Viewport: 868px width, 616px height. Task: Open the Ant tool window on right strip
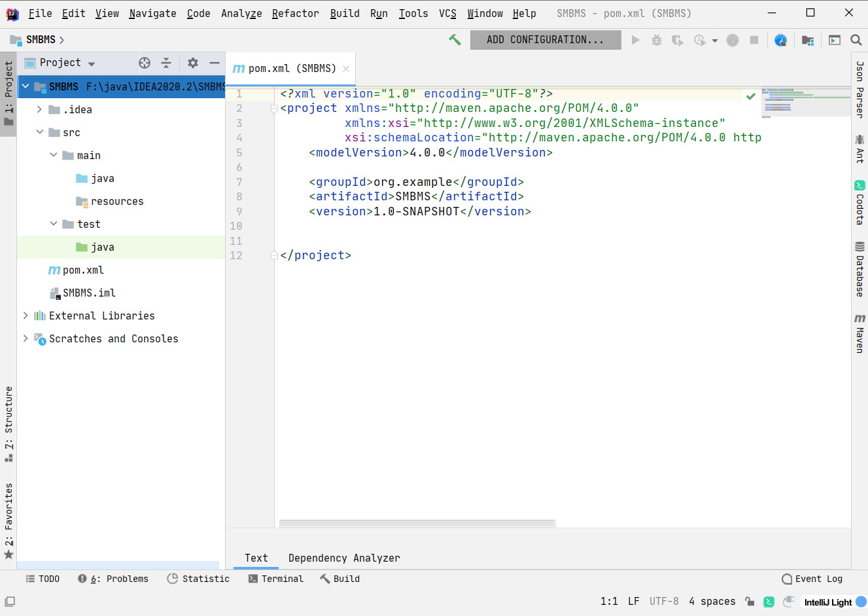pyautogui.click(x=859, y=149)
